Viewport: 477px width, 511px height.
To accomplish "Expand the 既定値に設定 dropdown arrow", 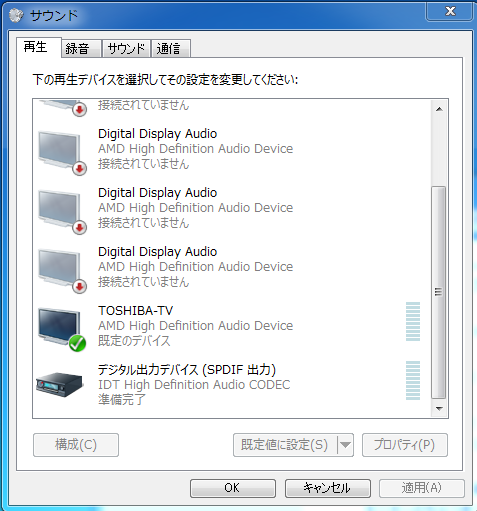I will coord(345,445).
